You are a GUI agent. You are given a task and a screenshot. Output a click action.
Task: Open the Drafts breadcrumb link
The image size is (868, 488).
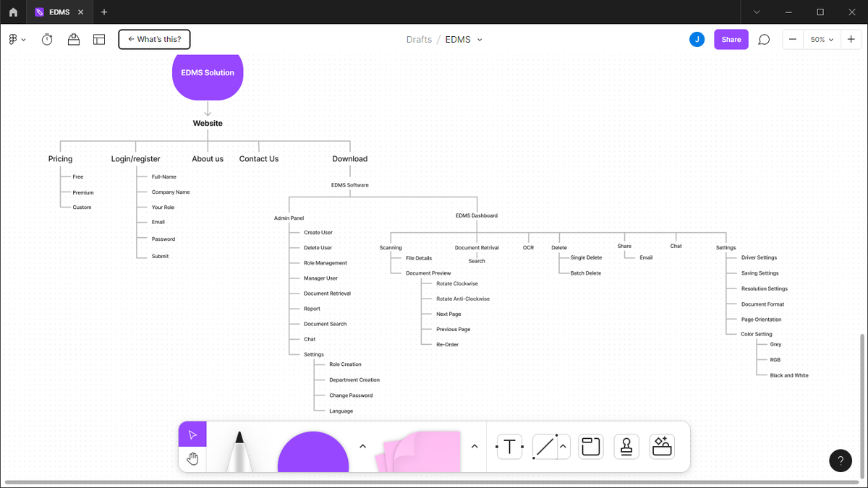point(419,40)
